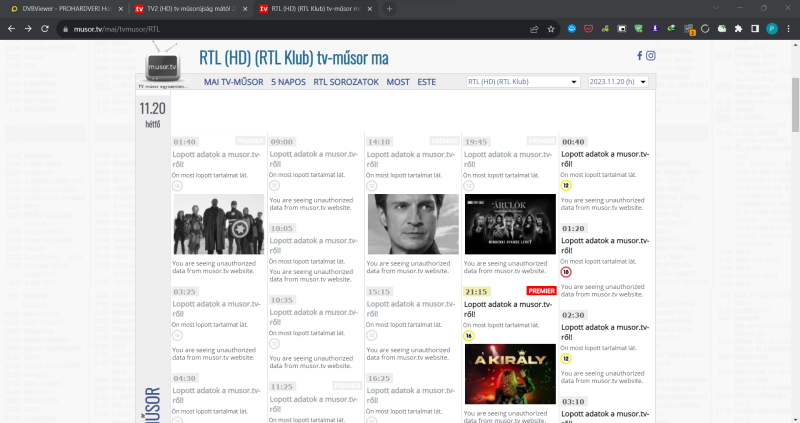Close the DVBViewer PROHARDVER tab
The height and width of the screenshot is (423, 800).
[x=120, y=9]
